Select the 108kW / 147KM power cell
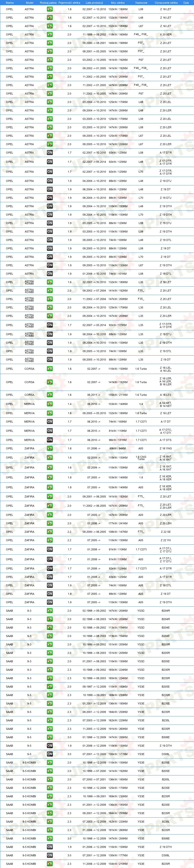The image size is (194, 868). 118,532
